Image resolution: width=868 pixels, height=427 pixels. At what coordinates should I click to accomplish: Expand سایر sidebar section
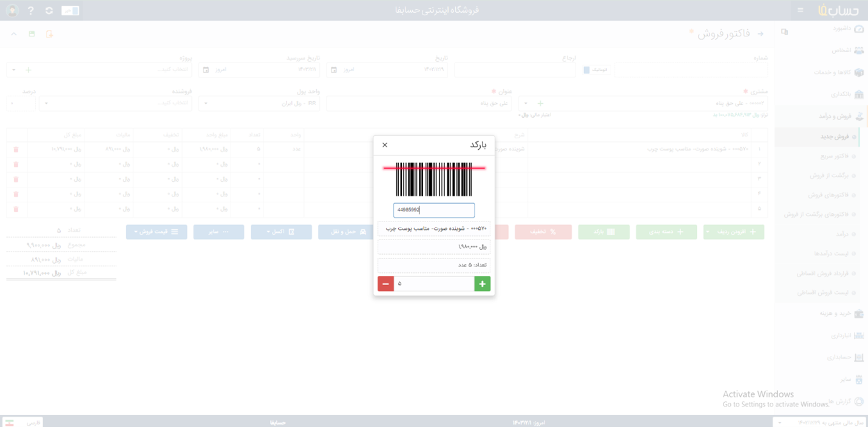[x=852, y=379]
